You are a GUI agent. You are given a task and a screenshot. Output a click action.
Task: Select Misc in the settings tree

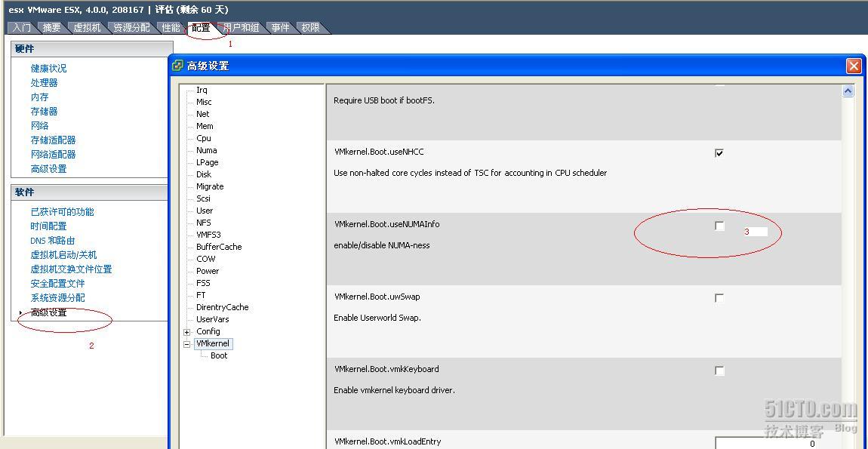click(204, 102)
